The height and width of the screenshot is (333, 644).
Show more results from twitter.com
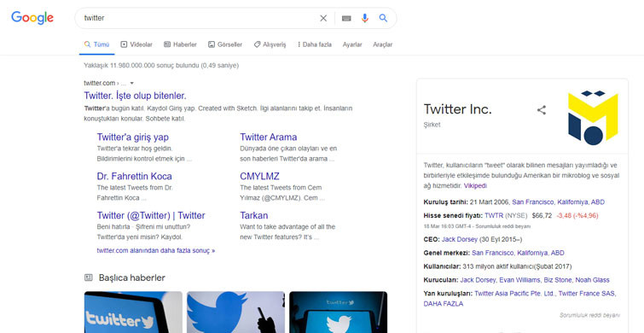point(156,250)
